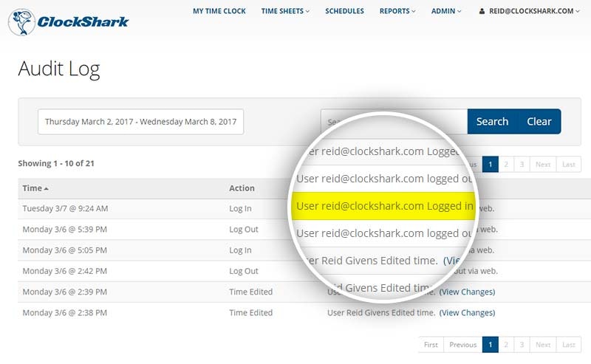Click Log Out action at 2:42 PM row
Screen dimensions: 591x364
(x=244, y=271)
